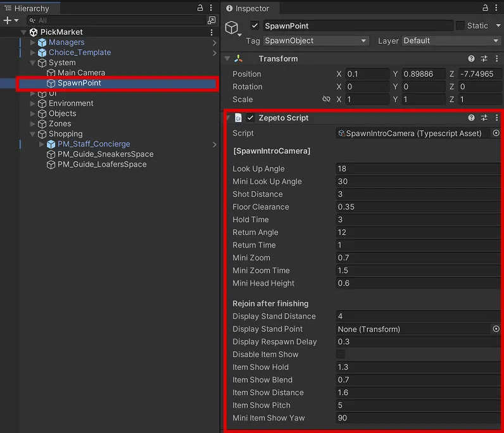Collapse the Shopping object

click(32, 134)
